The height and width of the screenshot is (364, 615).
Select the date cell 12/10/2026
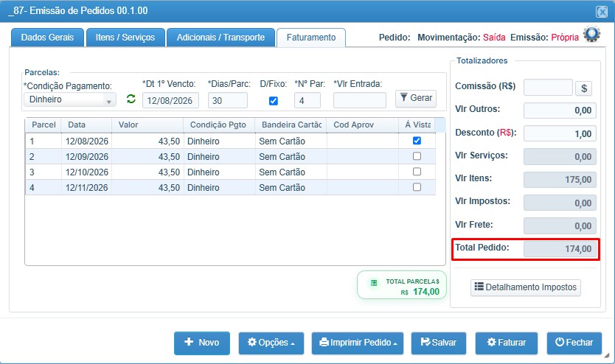pyautogui.click(x=87, y=172)
